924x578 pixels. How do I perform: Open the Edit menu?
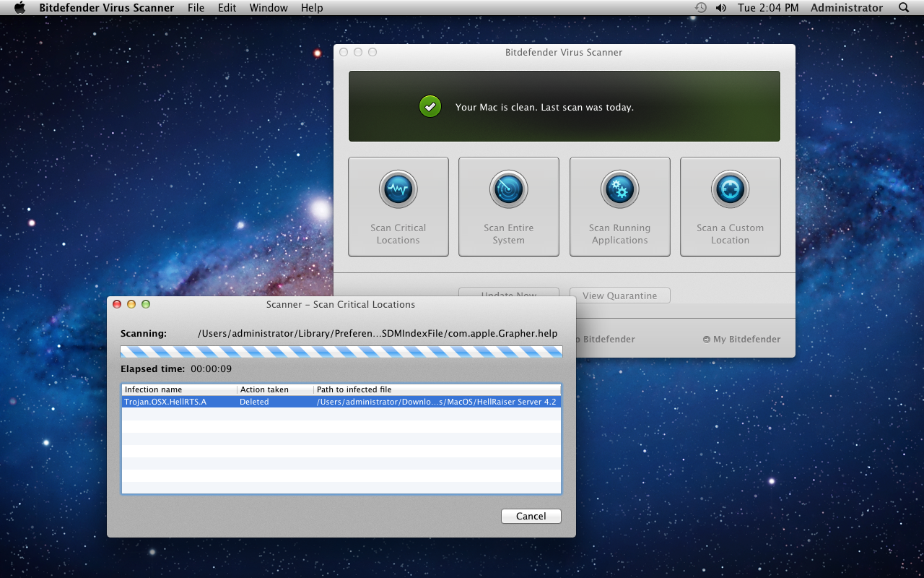(227, 8)
